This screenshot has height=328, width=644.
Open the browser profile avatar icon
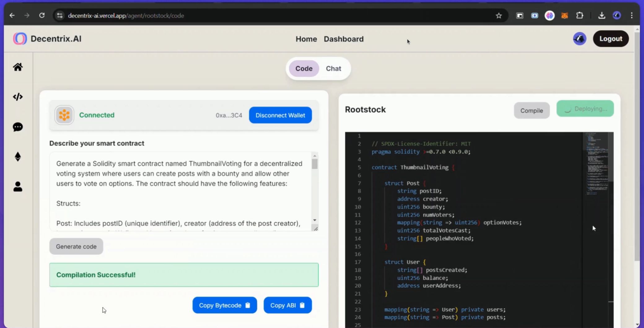[617, 15]
